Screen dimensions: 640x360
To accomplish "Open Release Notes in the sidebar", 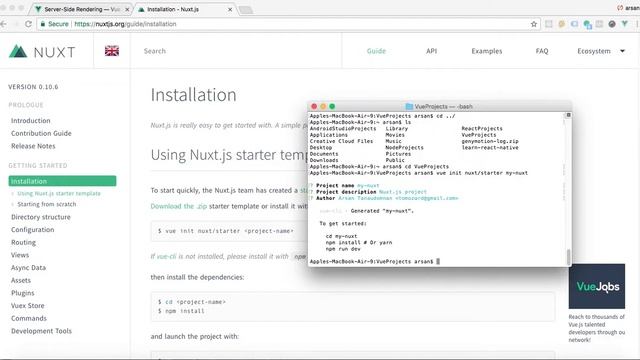I will pos(33,146).
